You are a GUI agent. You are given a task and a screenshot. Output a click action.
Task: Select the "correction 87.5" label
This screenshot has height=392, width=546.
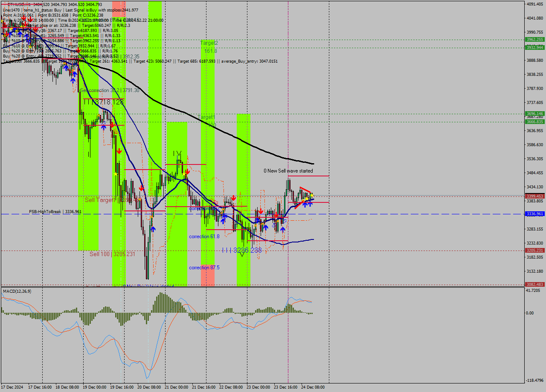click(204, 268)
